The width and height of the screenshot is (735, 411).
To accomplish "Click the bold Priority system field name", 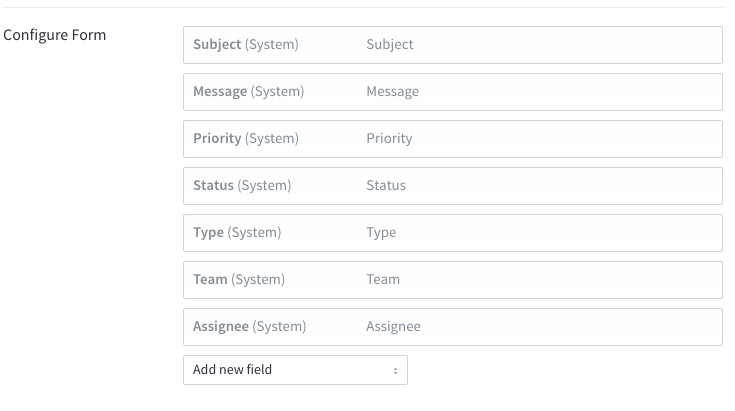I will coord(217,138).
